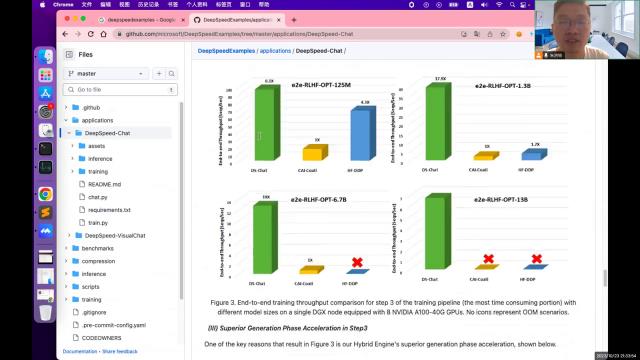This screenshot has height=360, width=640.
Task: Reload the page in Chrome
Action: point(91,34)
